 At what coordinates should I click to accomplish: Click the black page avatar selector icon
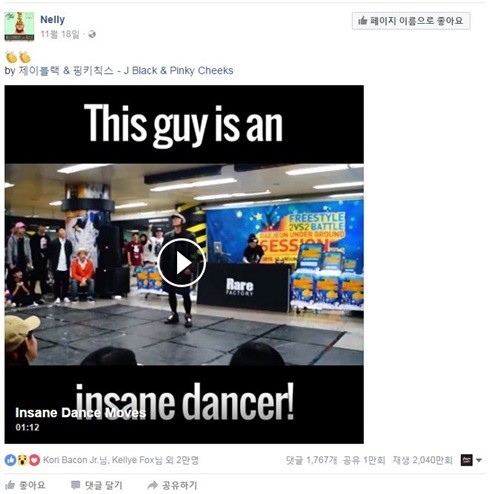point(467,460)
